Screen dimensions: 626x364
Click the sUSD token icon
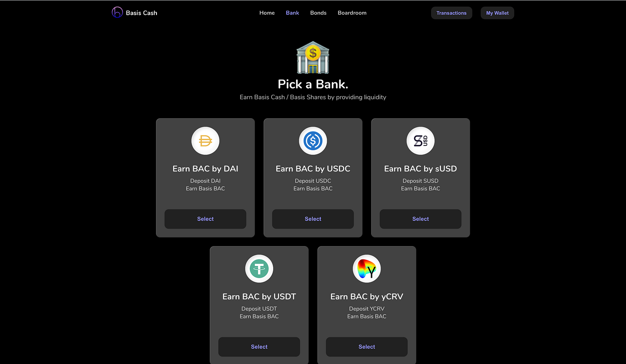coord(420,141)
